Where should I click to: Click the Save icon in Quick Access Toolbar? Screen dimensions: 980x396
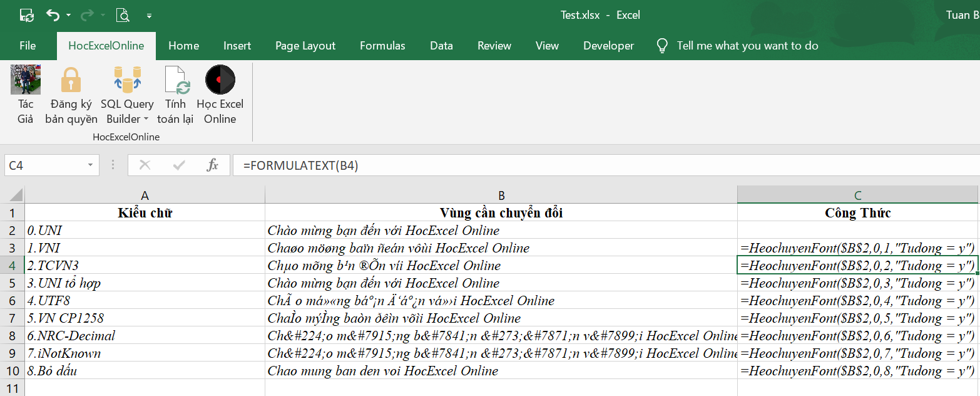pyautogui.click(x=26, y=14)
